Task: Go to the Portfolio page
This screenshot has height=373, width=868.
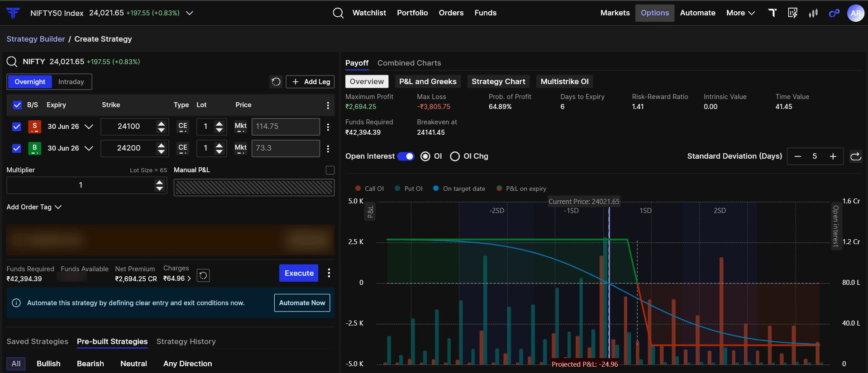Action: 412,13
